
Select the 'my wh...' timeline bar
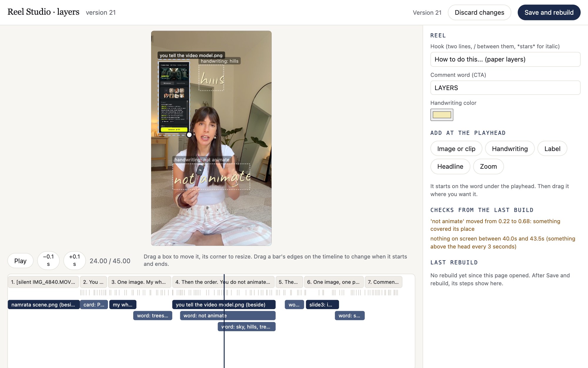123,305
